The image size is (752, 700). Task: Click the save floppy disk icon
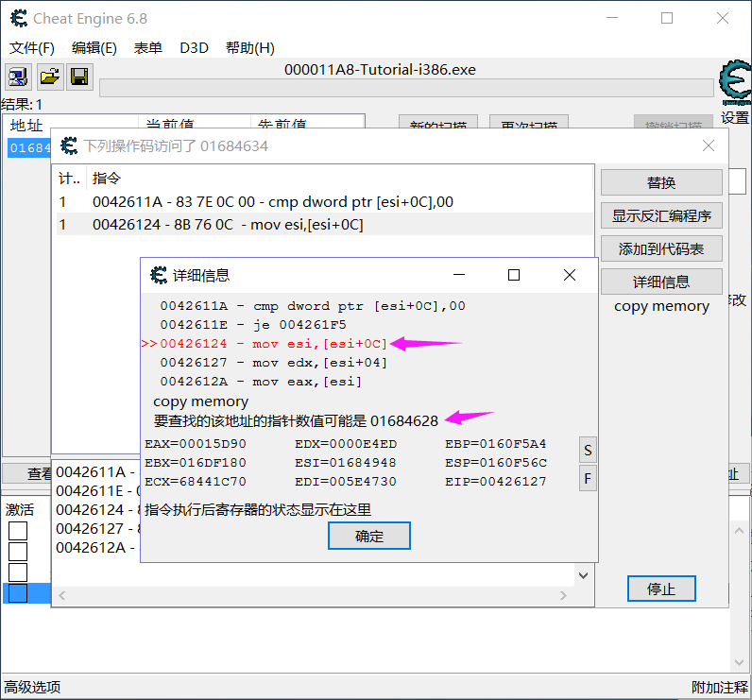click(x=79, y=77)
